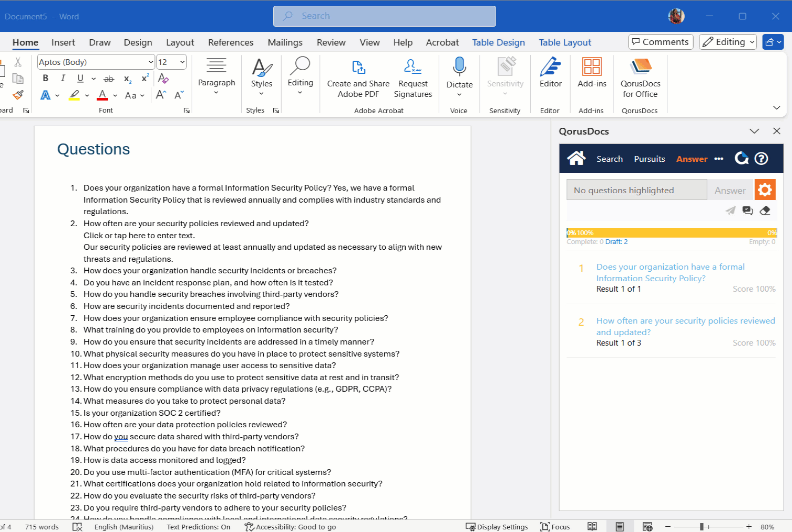
Task: Open the Pursuits tab in QorusDocs
Action: coord(649,159)
